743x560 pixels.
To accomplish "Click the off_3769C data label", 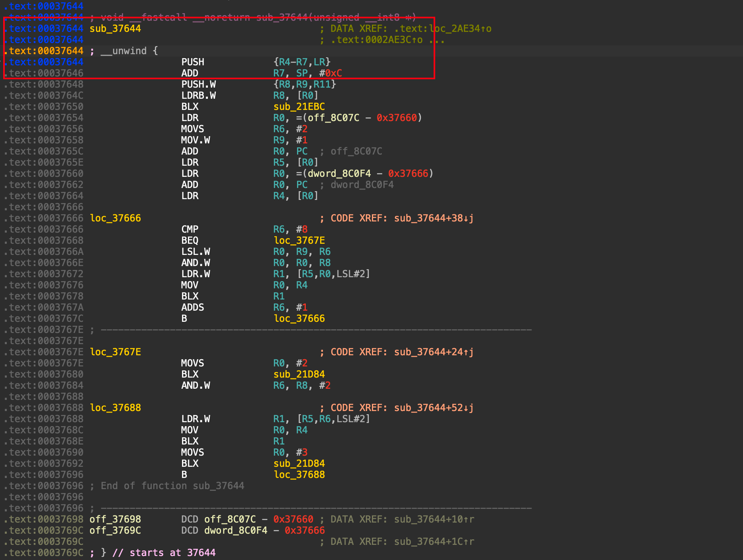I will pos(115,531).
